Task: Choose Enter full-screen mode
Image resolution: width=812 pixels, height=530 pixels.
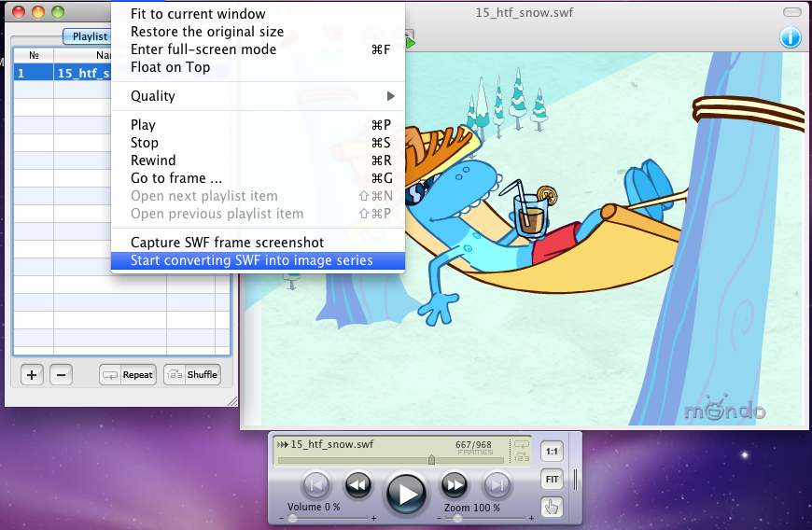Action: pos(258,49)
